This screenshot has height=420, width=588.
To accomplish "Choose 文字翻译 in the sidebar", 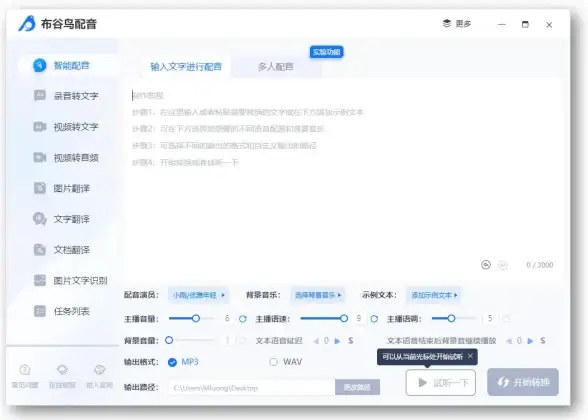I will [x=62, y=219].
